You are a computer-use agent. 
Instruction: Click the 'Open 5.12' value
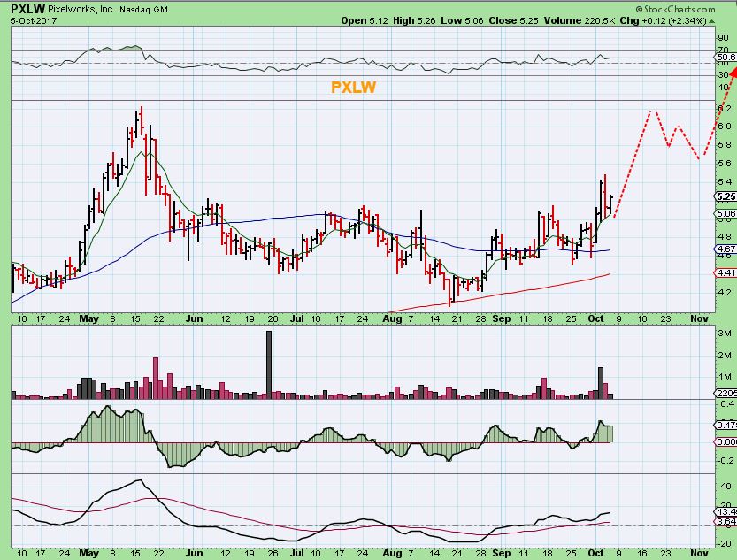pos(365,20)
